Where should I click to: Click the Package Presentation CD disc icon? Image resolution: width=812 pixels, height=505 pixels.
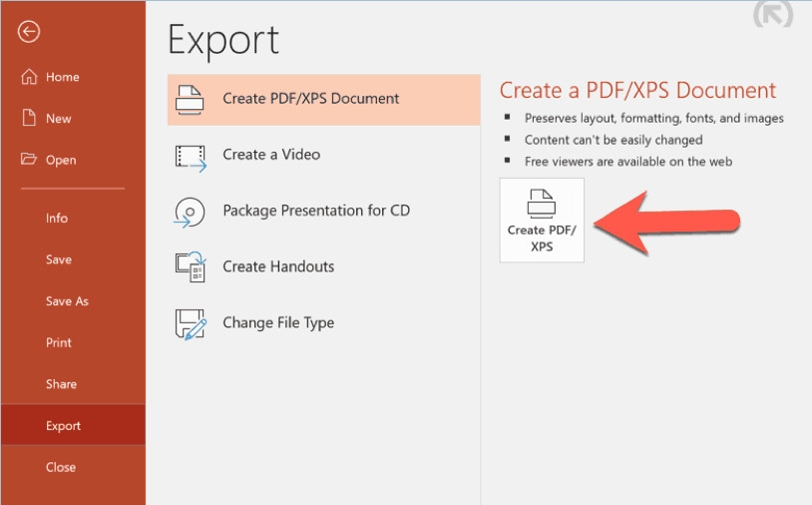tap(190, 213)
